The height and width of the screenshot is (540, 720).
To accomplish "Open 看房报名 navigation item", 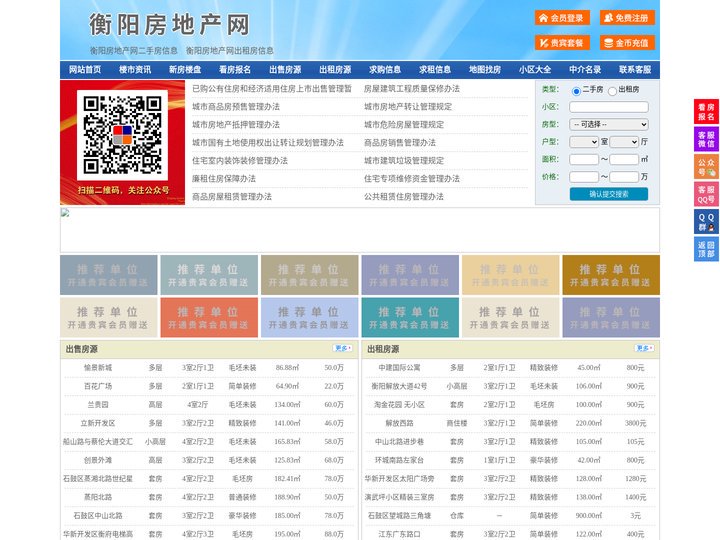I will [235, 70].
